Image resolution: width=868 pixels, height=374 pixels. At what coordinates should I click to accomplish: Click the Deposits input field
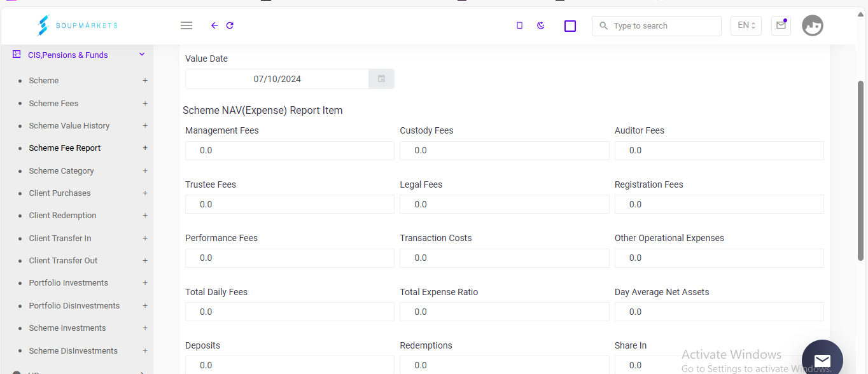[290, 365]
